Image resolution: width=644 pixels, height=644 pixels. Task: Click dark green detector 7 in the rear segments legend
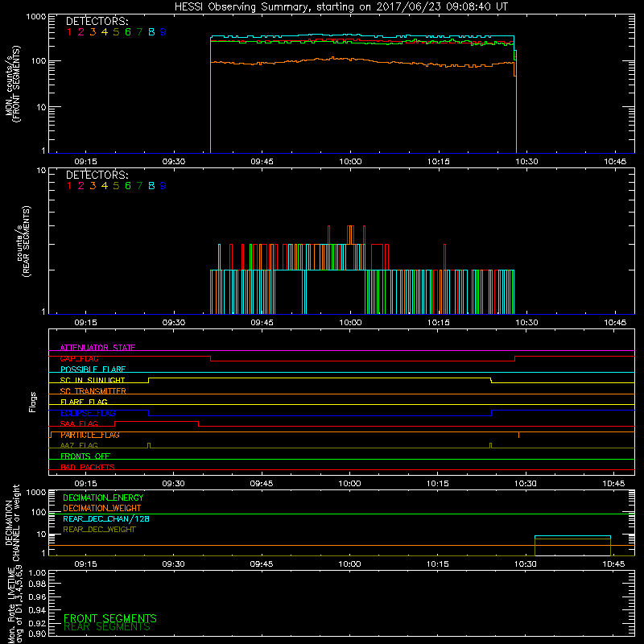click(139, 186)
